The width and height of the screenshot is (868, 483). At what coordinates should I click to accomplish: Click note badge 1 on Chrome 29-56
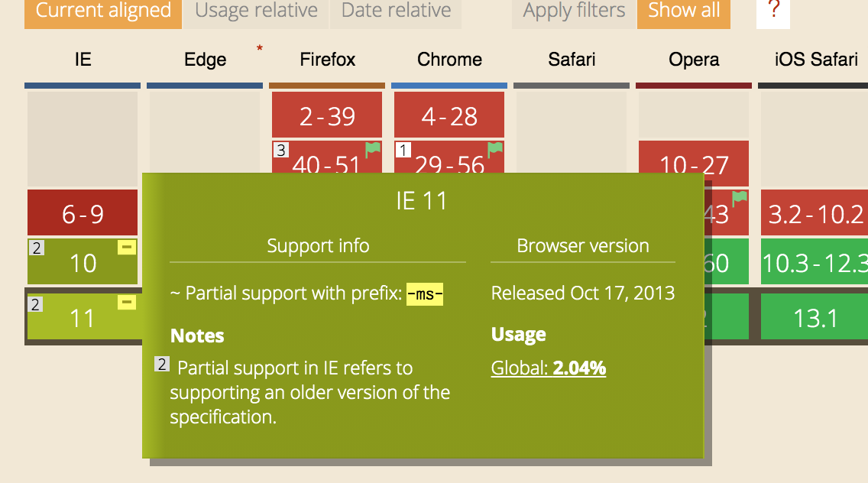pyautogui.click(x=403, y=150)
